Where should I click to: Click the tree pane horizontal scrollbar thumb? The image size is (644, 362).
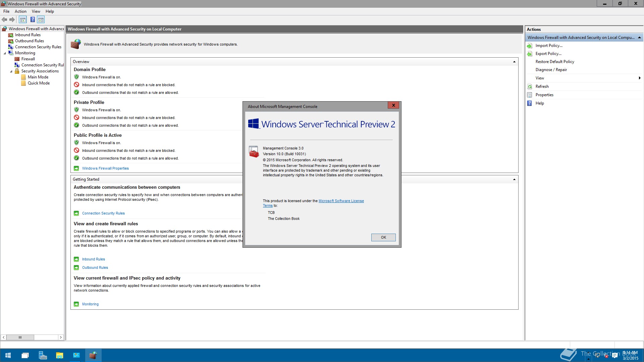point(20,337)
